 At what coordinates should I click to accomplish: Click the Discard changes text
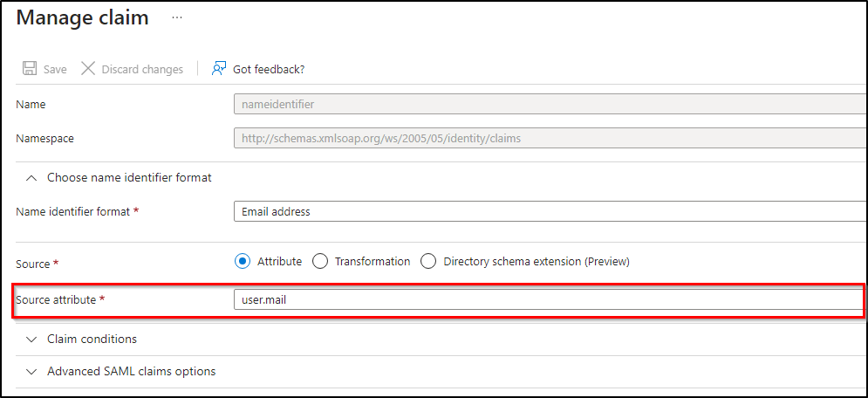tap(142, 70)
